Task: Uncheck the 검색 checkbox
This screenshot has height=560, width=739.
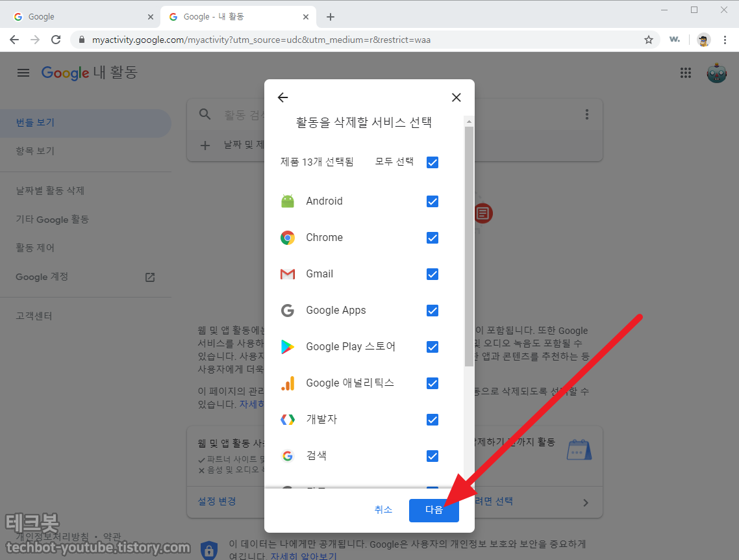Action: [432, 456]
